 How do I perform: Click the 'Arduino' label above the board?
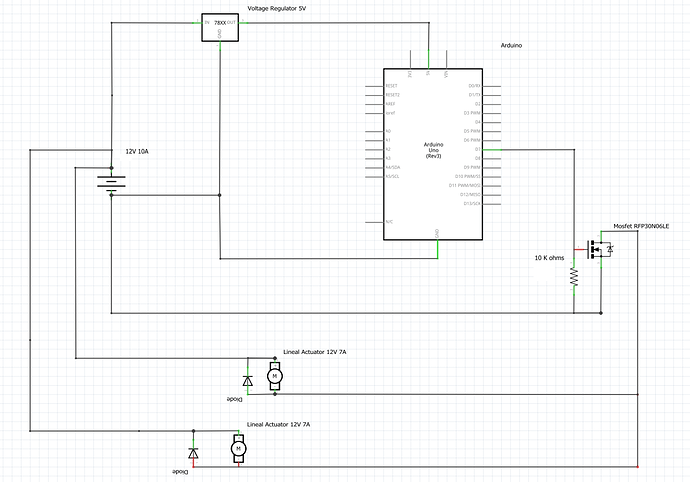[511, 45]
